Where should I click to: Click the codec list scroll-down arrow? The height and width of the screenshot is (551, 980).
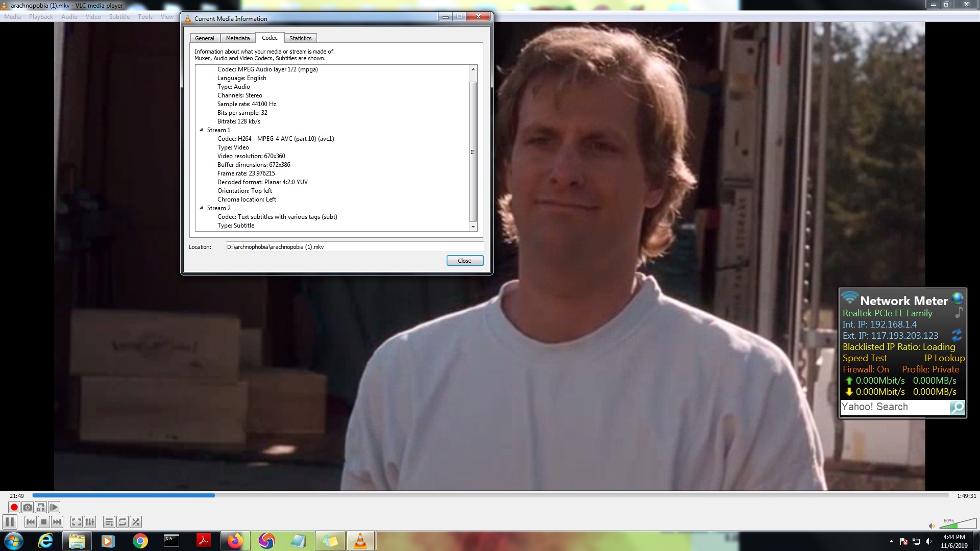tap(473, 227)
